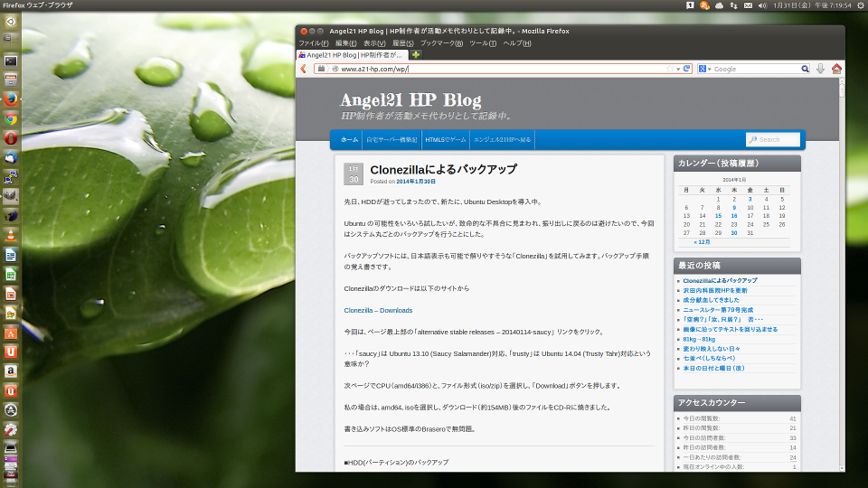Open the Firefox downloads arrow

click(x=820, y=70)
